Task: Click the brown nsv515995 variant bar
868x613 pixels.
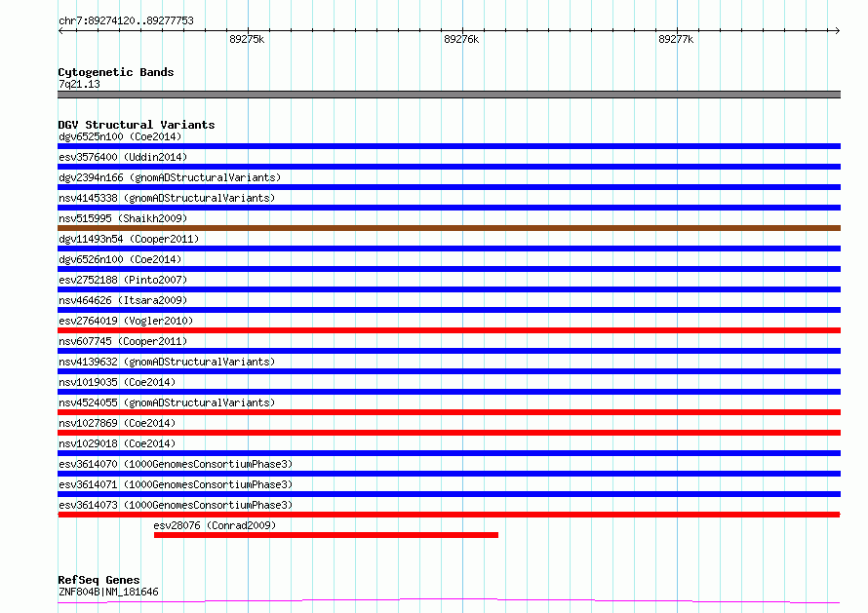Action: click(449, 228)
